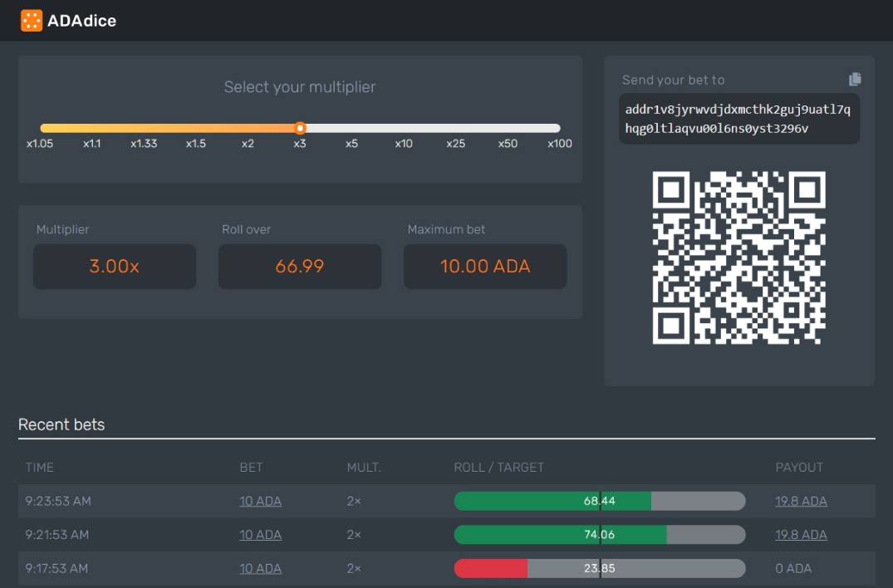893x588 pixels.
Task: Click the 3.00x multiplier value box
Action: (115, 267)
